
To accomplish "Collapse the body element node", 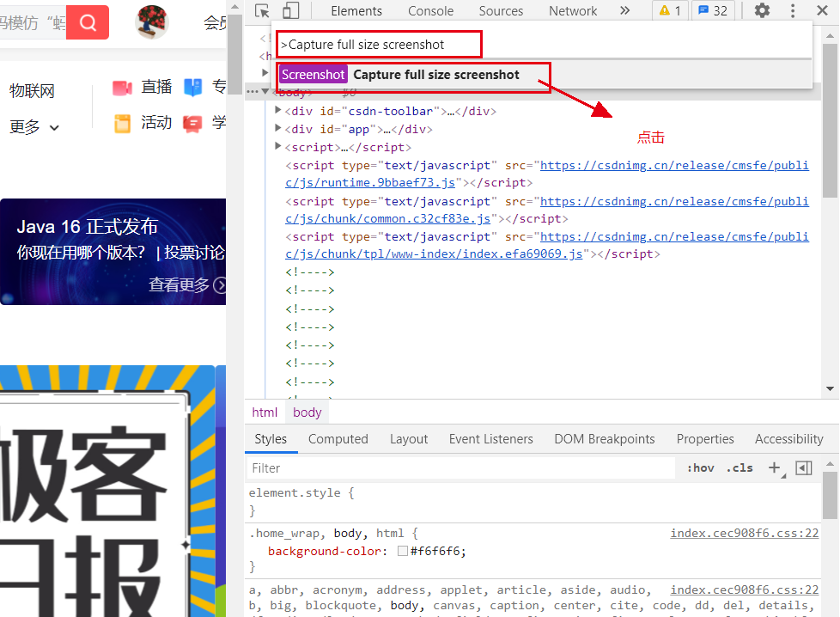I will 265,92.
